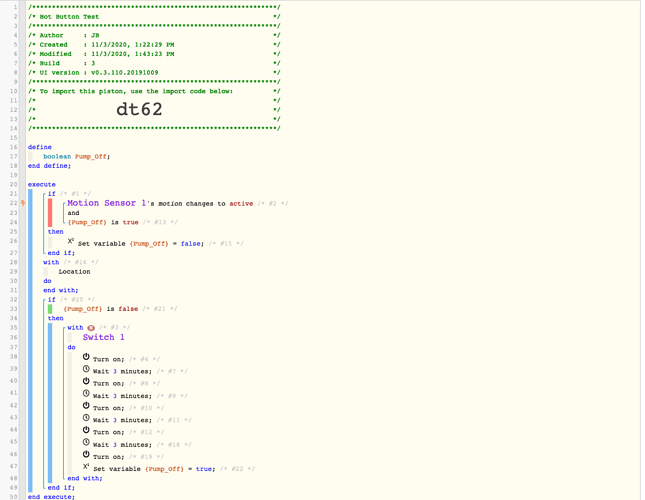The width and height of the screenshot is (645, 500).
Task: Select the boolean Pump_Off variable declaration
Action: 77,156
